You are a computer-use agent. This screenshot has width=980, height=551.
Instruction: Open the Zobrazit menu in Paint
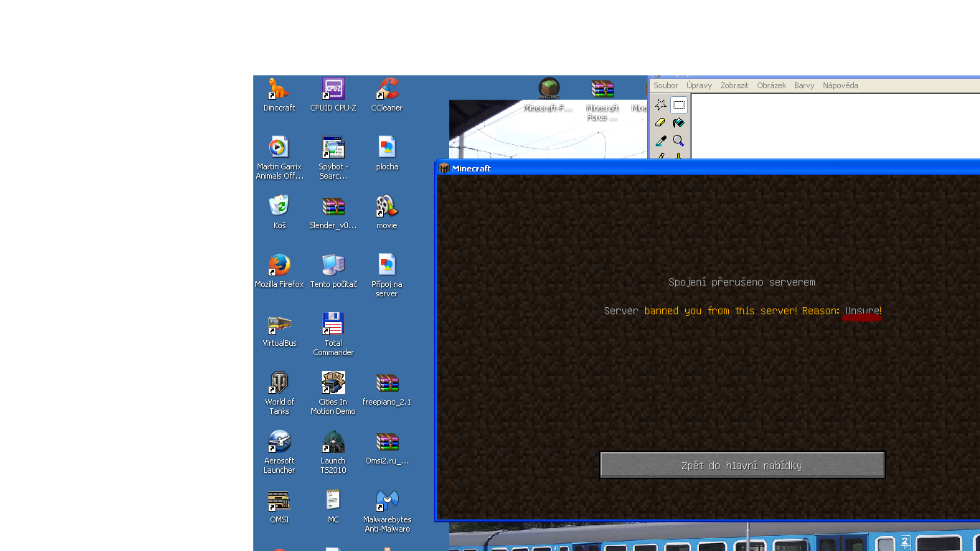(x=734, y=85)
